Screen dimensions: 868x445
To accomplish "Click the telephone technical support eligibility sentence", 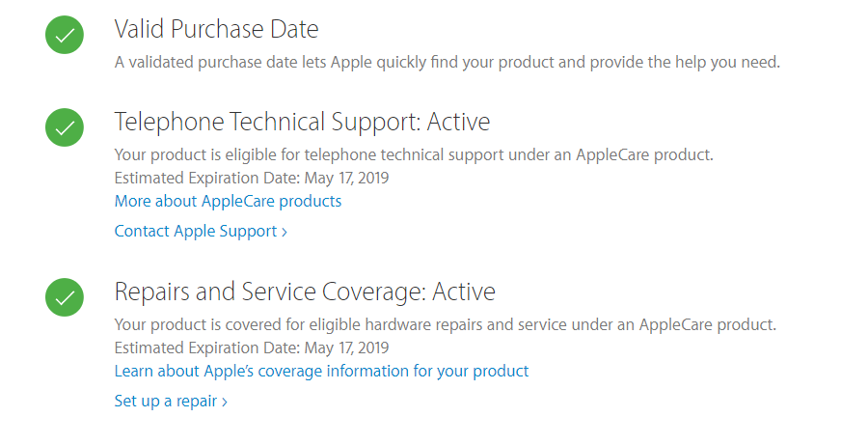I will pos(414,154).
